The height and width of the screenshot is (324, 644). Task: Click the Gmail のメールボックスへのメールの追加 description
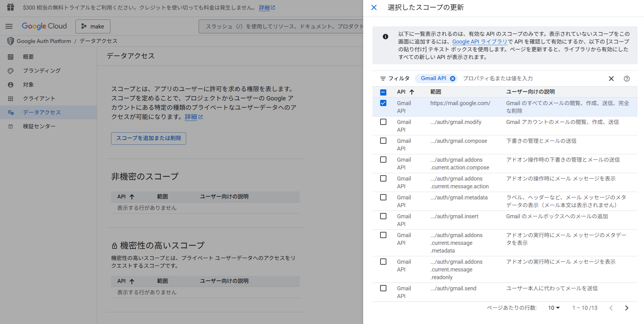[x=557, y=216]
